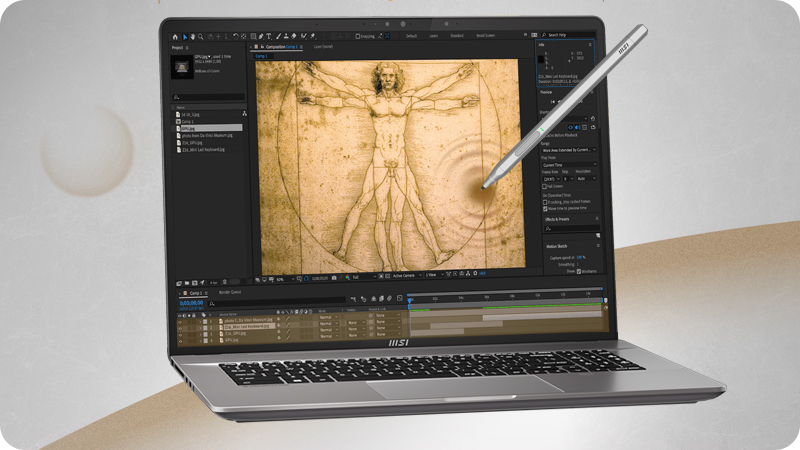The width and height of the screenshot is (800, 450).
Task: Click the Comp 1 breadcrumb above the viewer
Action: (261, 56)
